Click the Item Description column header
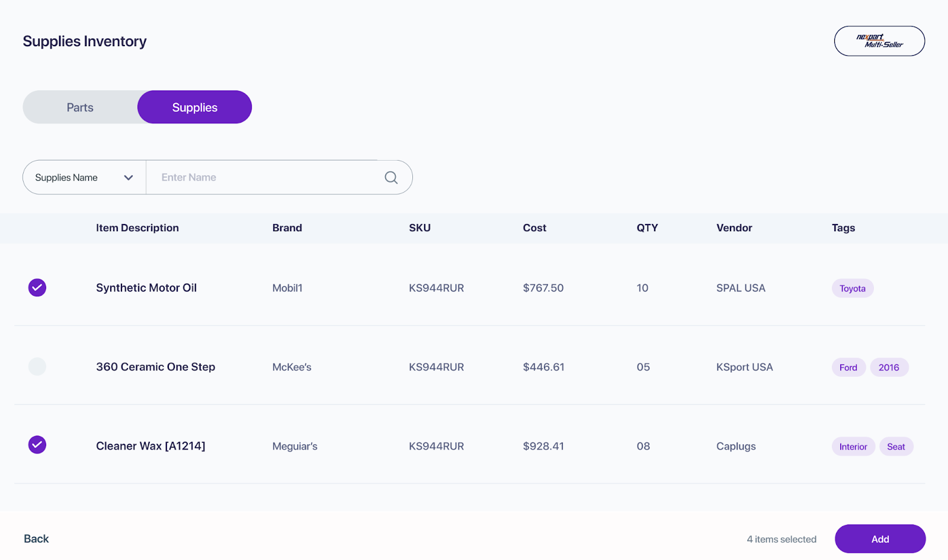948x560 pixels. coord(137,228)
